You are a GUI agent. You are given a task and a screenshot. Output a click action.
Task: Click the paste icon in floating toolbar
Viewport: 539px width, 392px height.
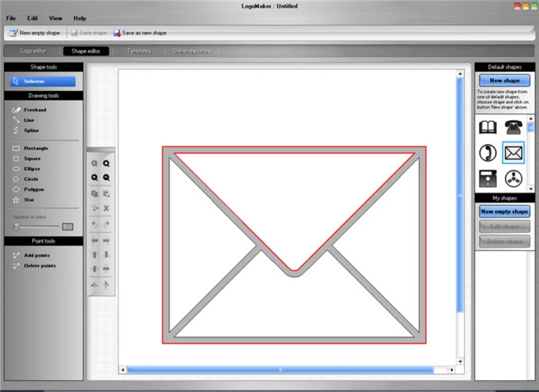click(107, 194)
